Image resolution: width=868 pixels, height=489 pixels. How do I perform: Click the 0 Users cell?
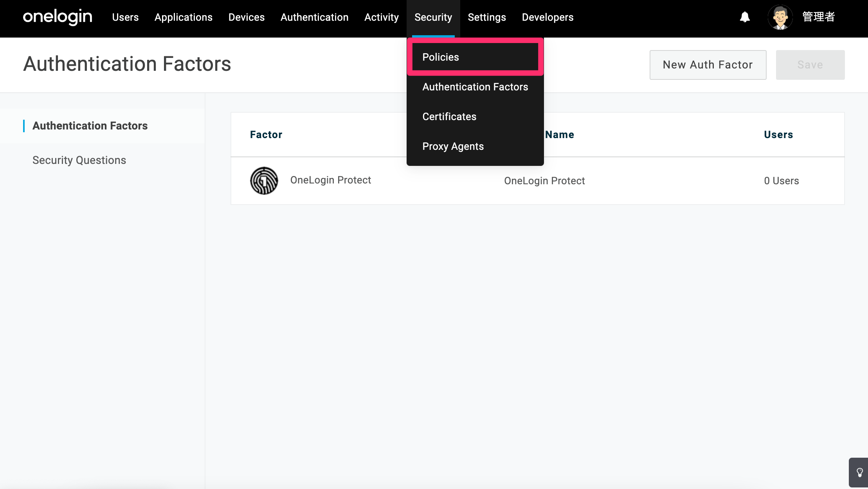(782, 181)
